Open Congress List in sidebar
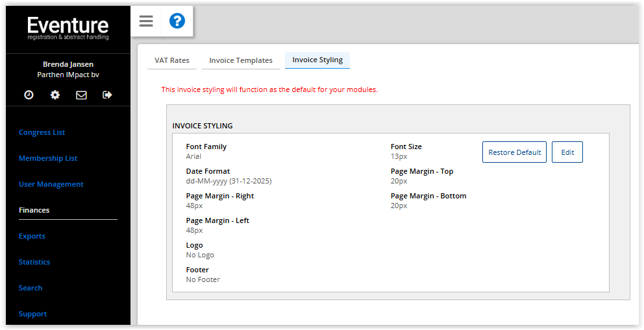 pyautogui.click(x=42, y=132)
